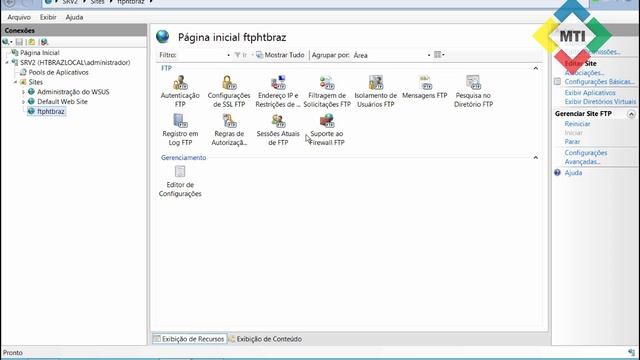This screenshot has width=640, height=360.
Task: Collapse the SRV2 server node
Action: click(7, 62)
